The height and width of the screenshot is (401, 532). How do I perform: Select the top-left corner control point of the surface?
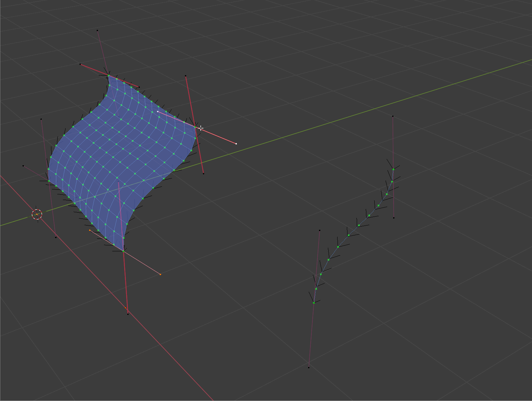108,75
